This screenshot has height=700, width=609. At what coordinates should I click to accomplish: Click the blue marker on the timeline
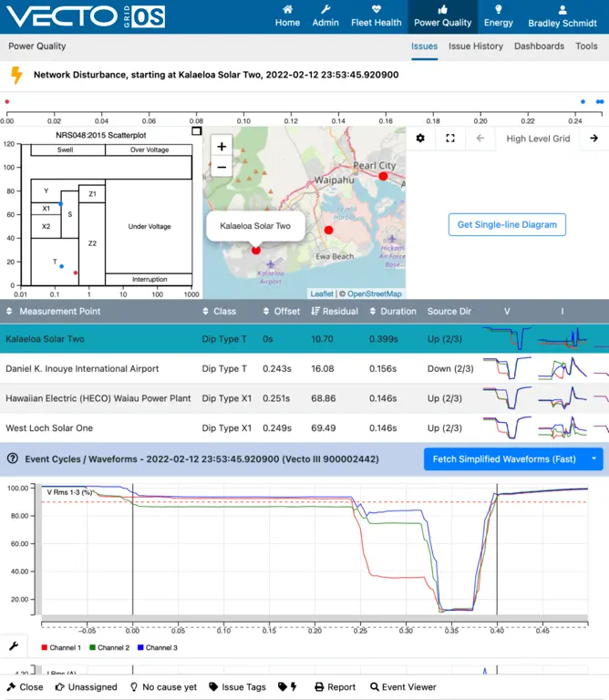(x=583, y=102)
